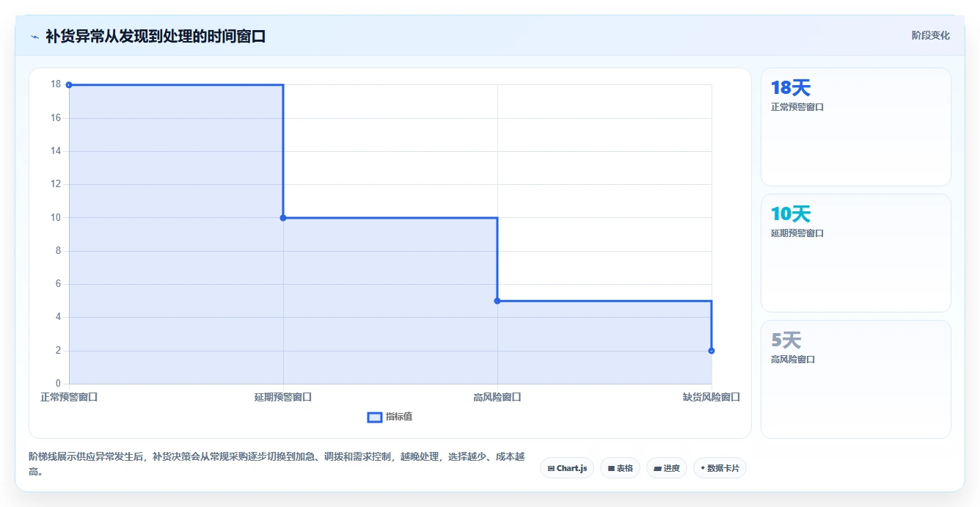Click the blue 指标值 legend color box

pos(374,417)
